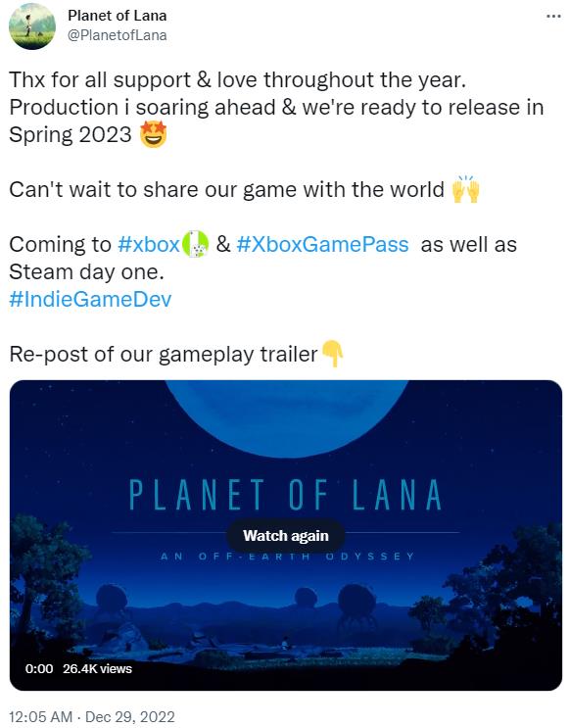Open the Planet of Lana profile avatar

click(32, 26)
